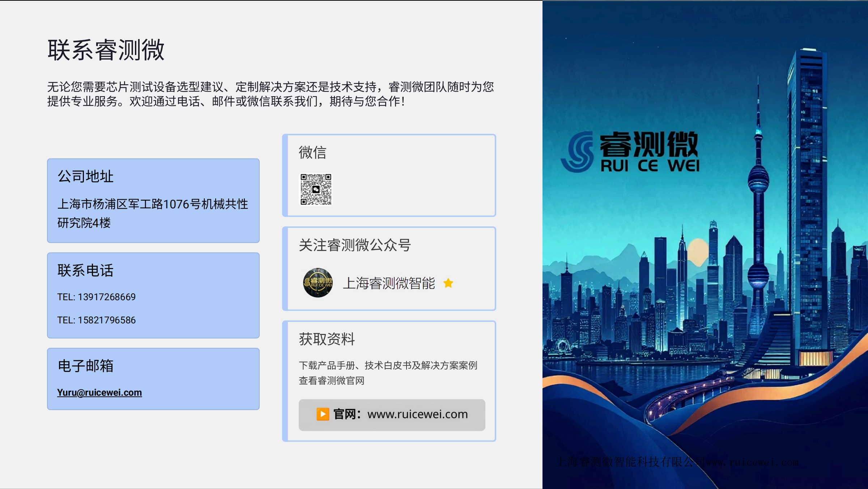868x489 pixels.
Task: Click the intro paragraph starting 无论您需要芯片测试
Action: point(271,94)
